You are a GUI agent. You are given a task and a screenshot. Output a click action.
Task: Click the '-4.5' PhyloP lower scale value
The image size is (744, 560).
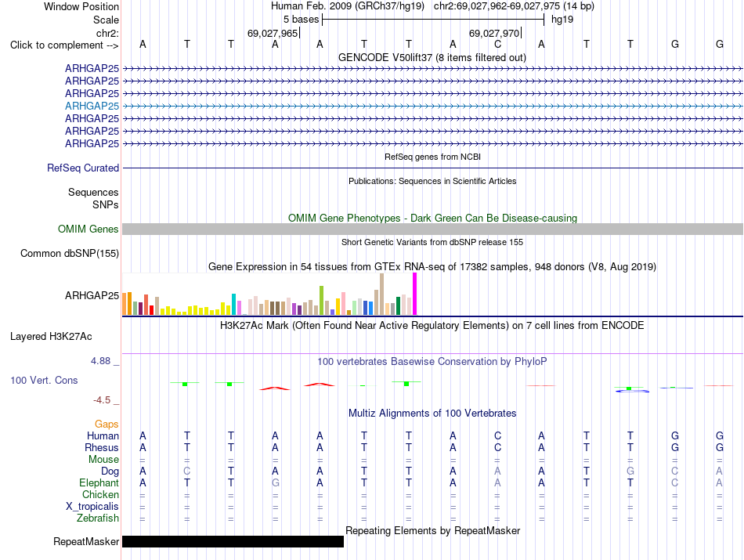pos(102,400)
